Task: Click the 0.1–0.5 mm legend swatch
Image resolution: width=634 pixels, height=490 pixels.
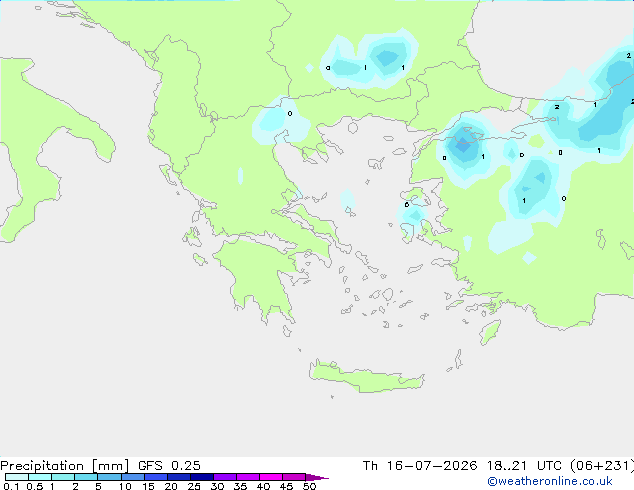Action: click(x=17, y=477)
